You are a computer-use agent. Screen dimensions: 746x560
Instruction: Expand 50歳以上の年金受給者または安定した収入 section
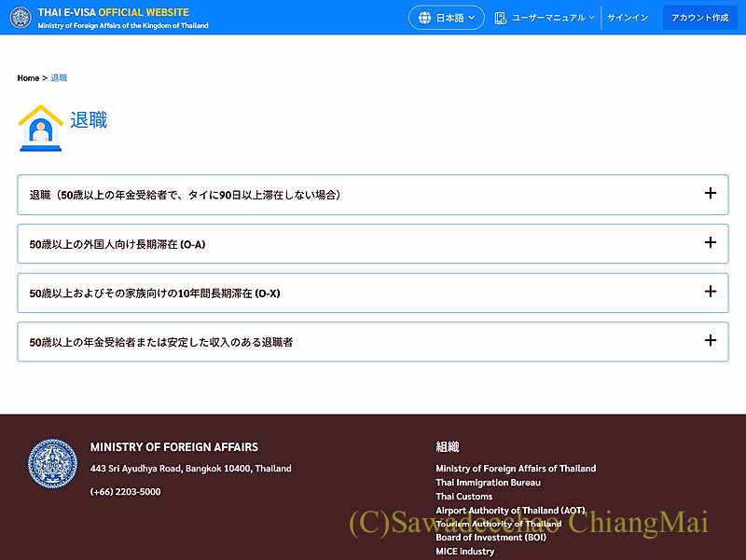372,342
